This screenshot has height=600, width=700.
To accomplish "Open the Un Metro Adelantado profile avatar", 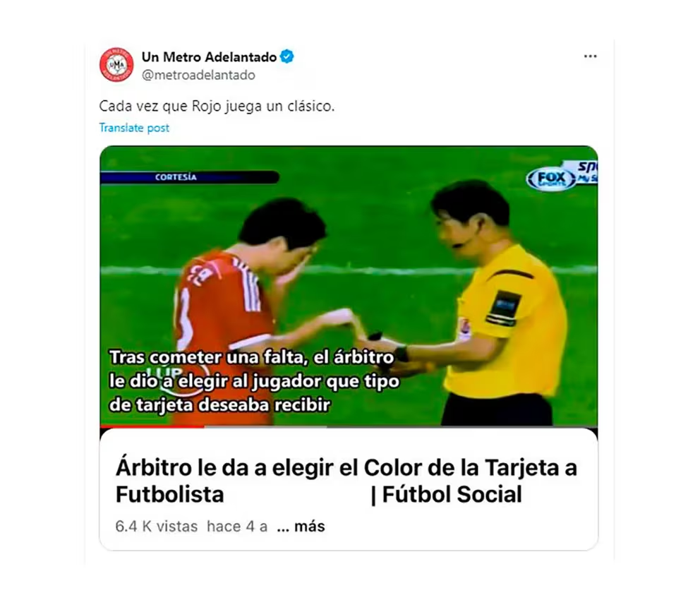I will pyautogui.click(x=116, y=65).
